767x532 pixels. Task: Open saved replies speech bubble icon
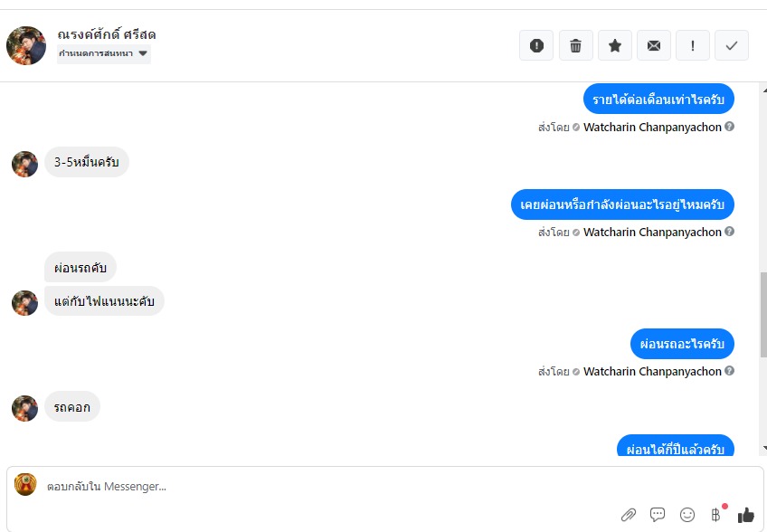pyautogui.click(x=658, y=515)
